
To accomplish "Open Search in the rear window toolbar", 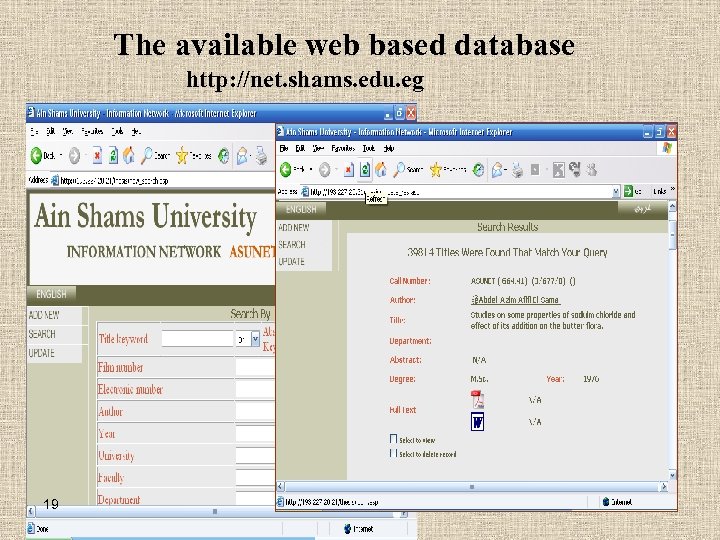I will click(155, 156).
